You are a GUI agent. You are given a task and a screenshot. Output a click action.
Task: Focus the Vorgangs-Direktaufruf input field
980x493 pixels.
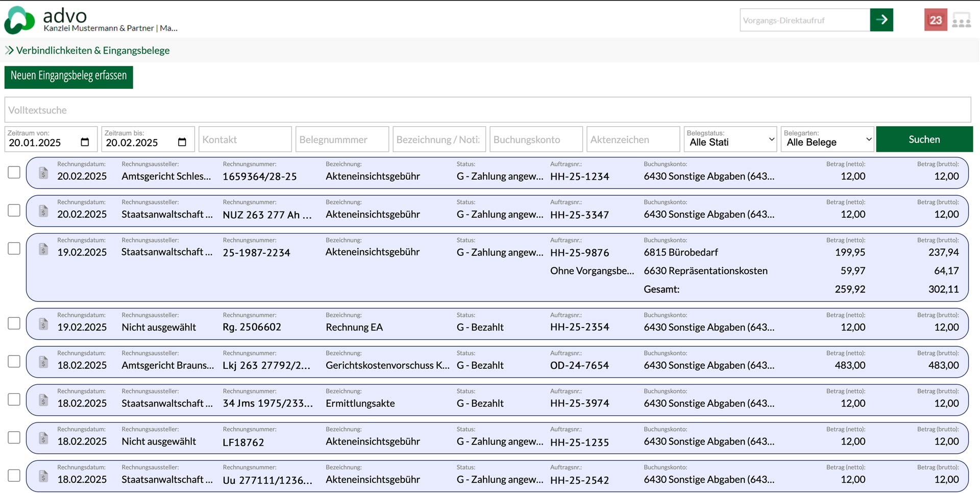tap(804, 20)
